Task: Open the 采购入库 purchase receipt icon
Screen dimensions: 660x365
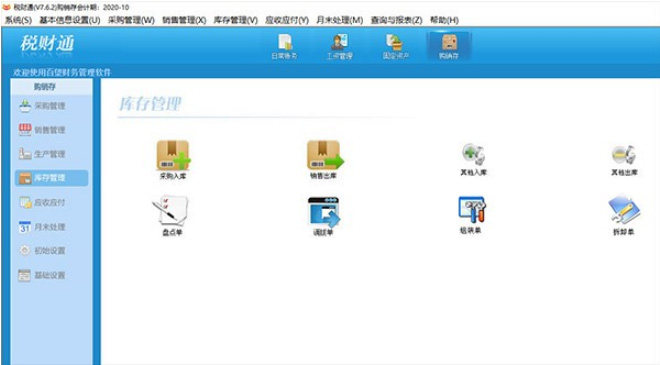Action: (173, 160)
